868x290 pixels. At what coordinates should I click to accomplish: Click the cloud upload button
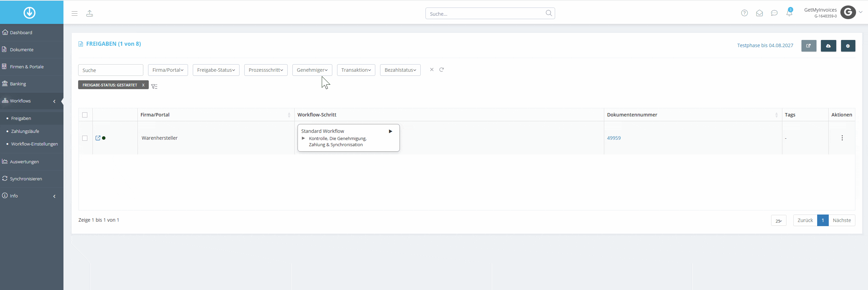(x=828, y=46)
